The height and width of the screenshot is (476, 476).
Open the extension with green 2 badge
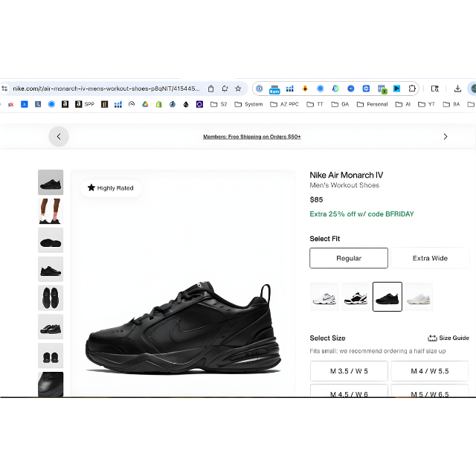382,89
